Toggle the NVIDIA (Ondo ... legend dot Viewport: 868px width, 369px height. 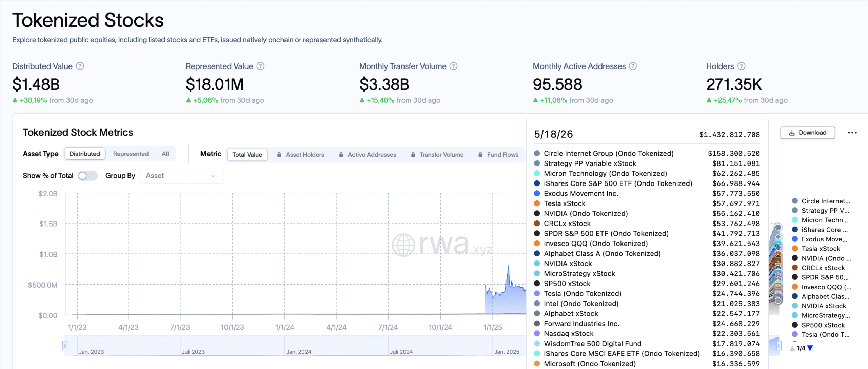click(x=795, y=258)
